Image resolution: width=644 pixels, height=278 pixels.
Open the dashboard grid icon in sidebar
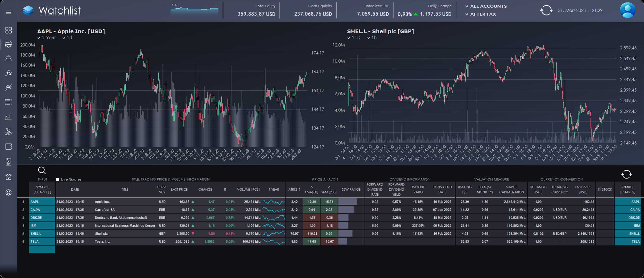coord(9,30)
